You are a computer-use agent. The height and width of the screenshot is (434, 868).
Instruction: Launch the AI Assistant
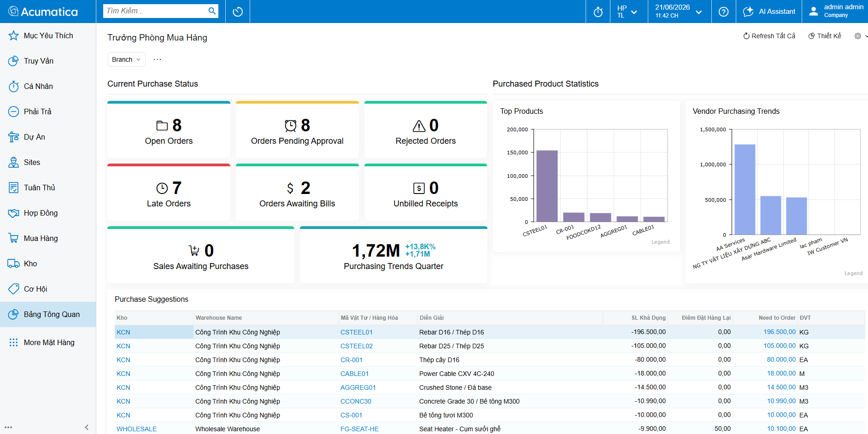point(769,12)
